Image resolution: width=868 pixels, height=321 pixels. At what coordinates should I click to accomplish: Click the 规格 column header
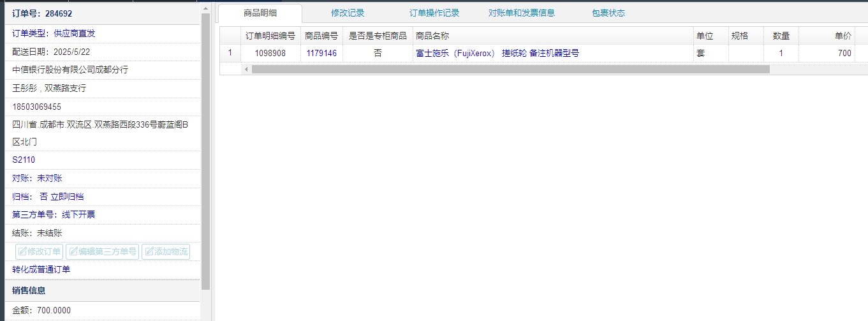click(746, 36)
